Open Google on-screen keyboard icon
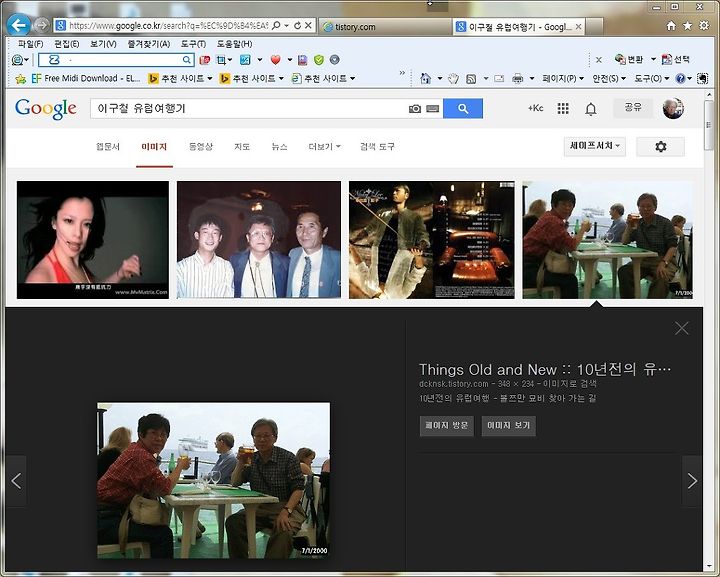 tap(433, 109)
